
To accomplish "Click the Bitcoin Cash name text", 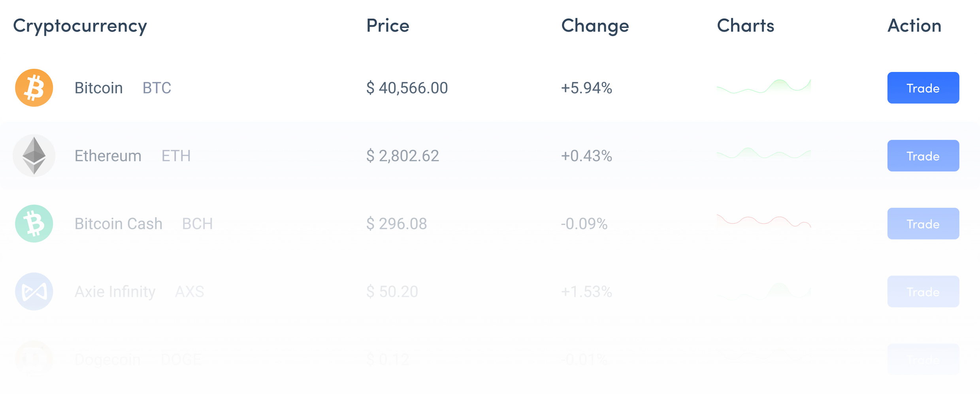I will [x=119, y=224].
